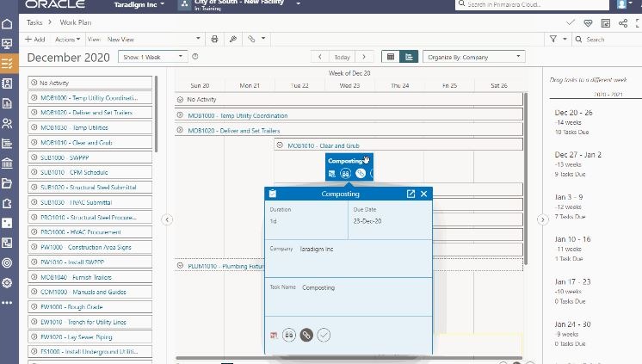Open the filter options dropdown arrow
This screenshot has height=364, width=642.
[x=565, y=39]
